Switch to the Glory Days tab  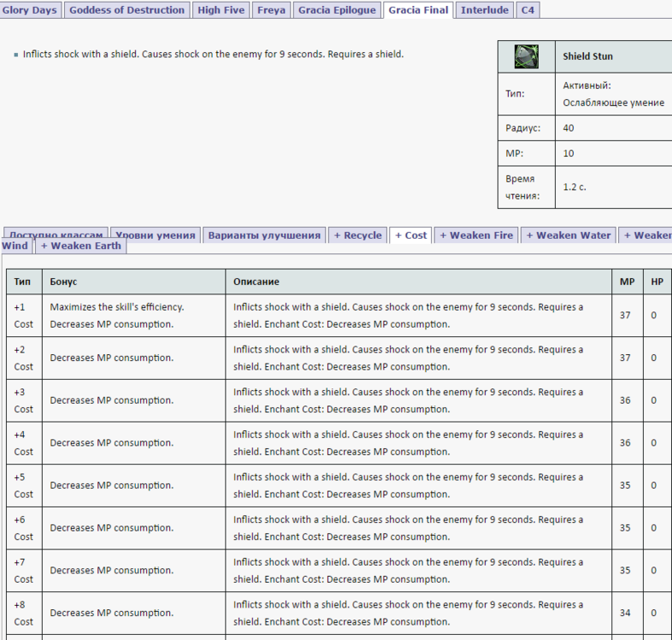coord(30,10)
